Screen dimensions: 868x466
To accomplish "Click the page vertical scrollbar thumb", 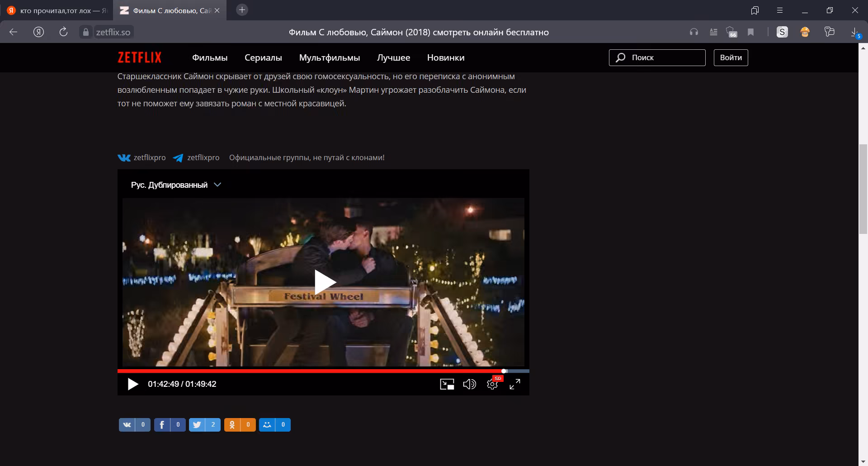I will (x=863, y=189).
